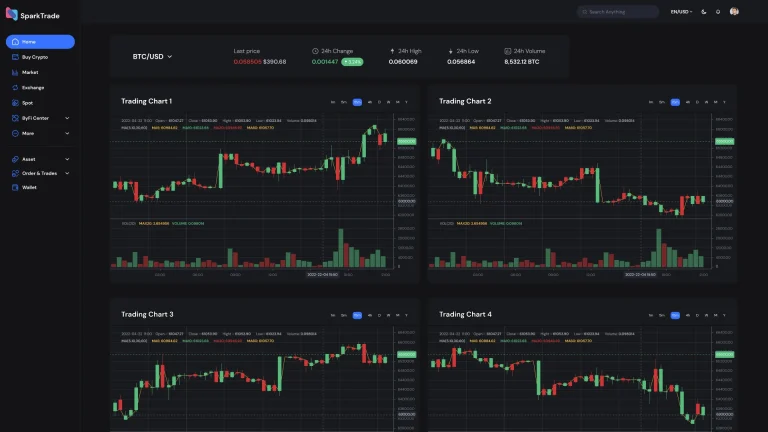Expand the More sidebar menu
The width and height of the screenshot is (768, 432).
click(x=40, y=132)
